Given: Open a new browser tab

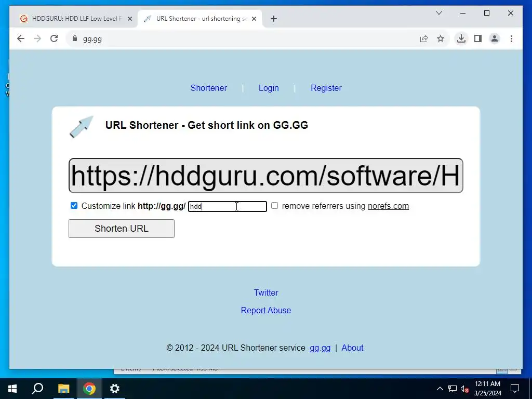Looking at the screenshot, I should coord(274,19).
